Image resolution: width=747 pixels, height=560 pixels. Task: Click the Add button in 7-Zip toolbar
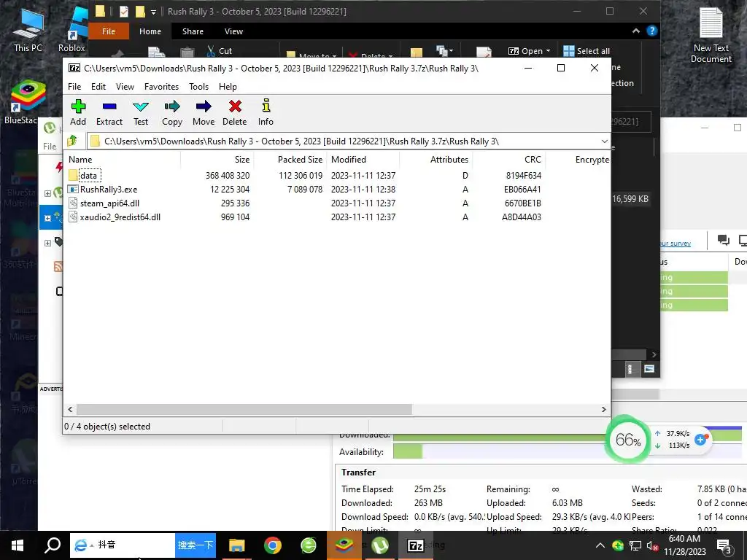click(x=78, y=112)
